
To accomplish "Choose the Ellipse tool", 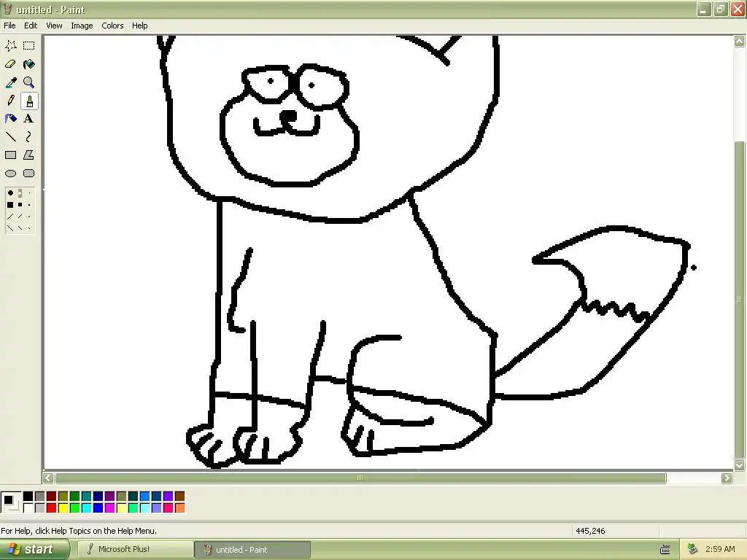I will (10, 174).
